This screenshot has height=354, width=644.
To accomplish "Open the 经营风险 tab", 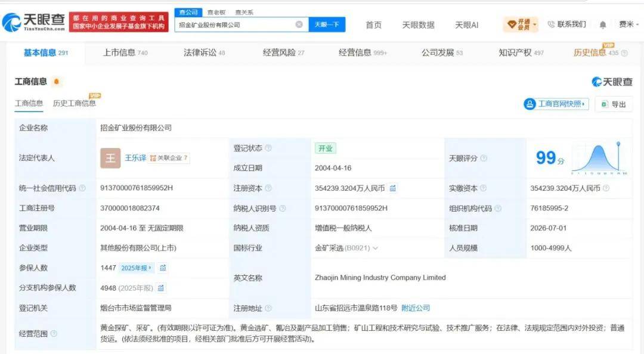I will pyautogui.click(x=283, y=52).
